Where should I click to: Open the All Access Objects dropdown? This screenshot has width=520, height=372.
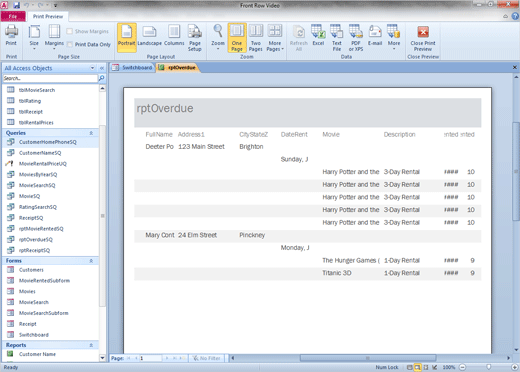92,68
